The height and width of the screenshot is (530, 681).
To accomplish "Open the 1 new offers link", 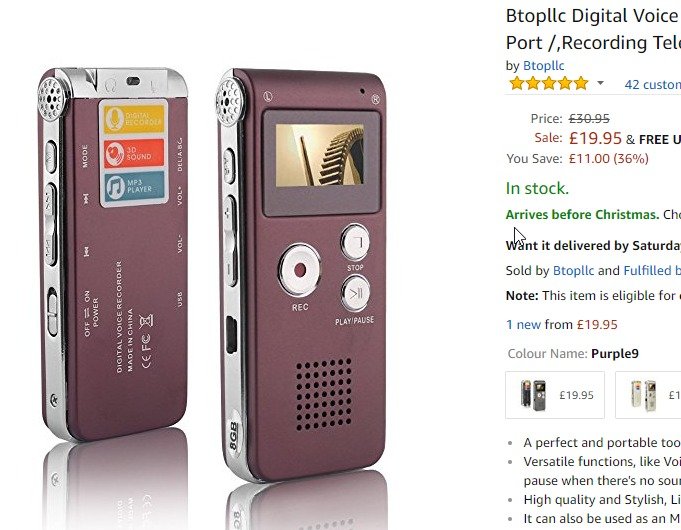I will point(523,325).
